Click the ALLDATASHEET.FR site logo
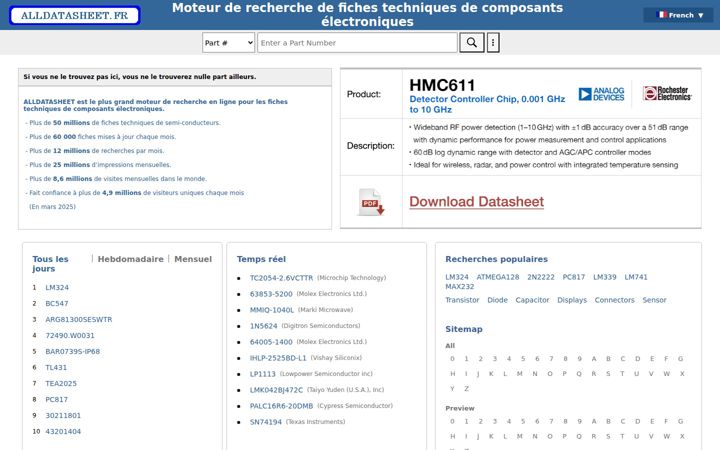The height and width of the screenshot is (450, 720). pos(74,15)
